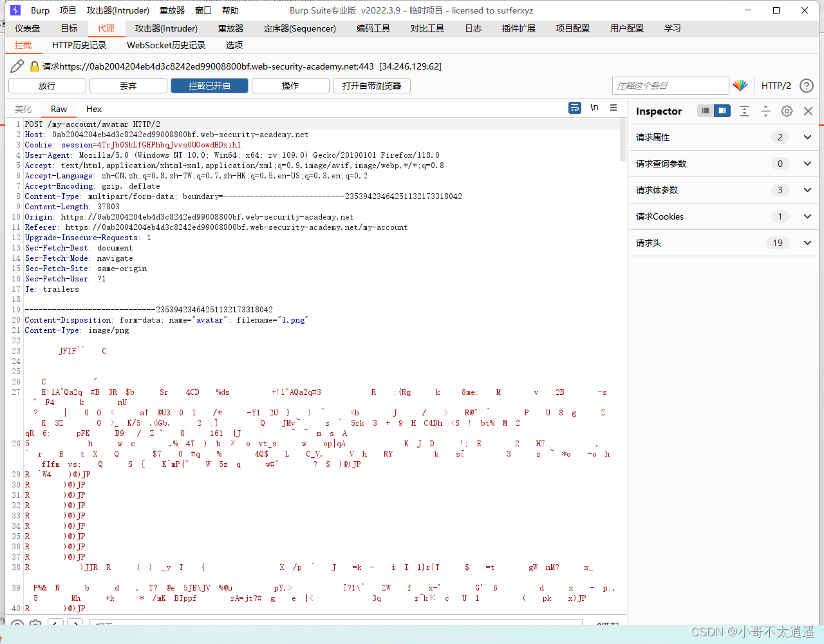Switch to the 日志 tab
Image resolution: width=824 pixels, height=644 pixels.
473,28
